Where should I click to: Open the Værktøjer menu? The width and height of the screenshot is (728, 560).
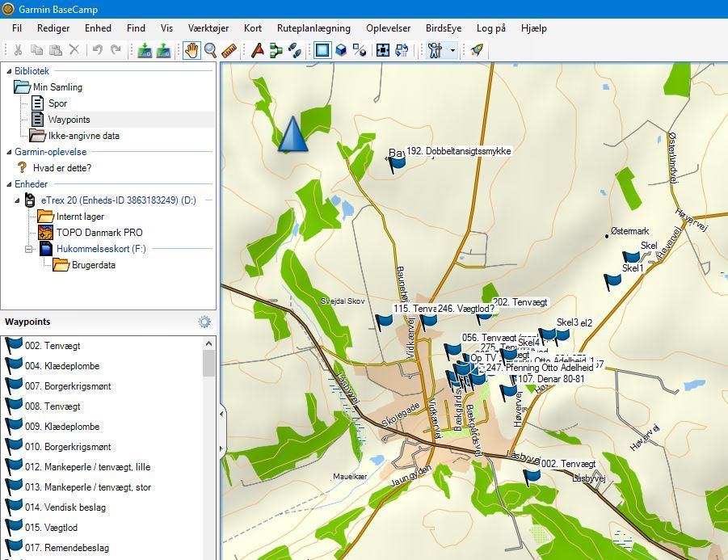[208, 28]
